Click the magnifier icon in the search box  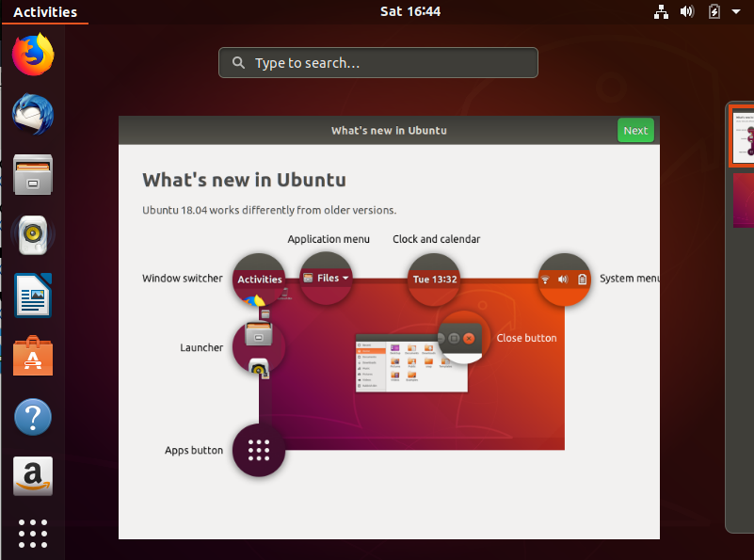238,62
